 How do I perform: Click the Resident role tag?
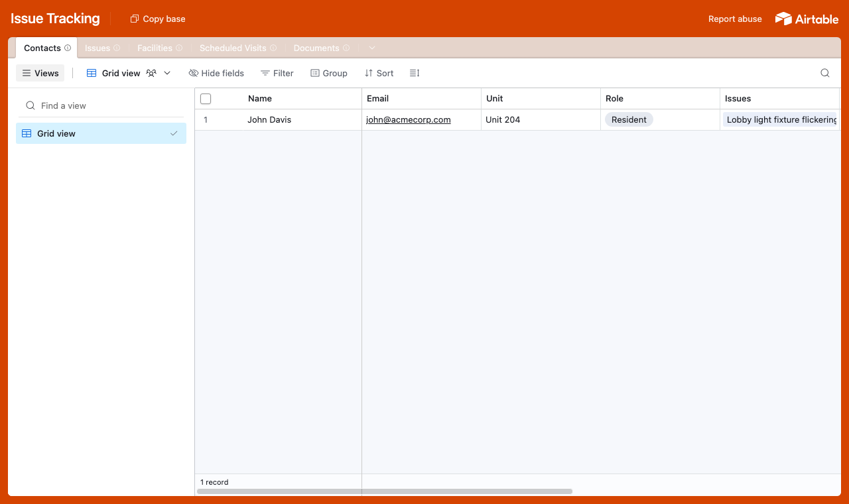pyautogui.click(x=629, y=120)
